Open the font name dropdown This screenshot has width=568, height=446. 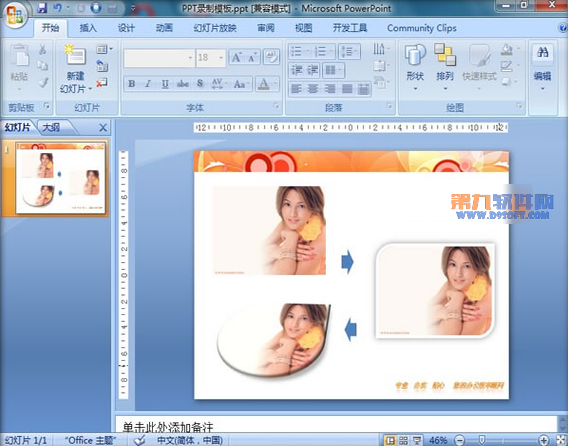(191, 58)
